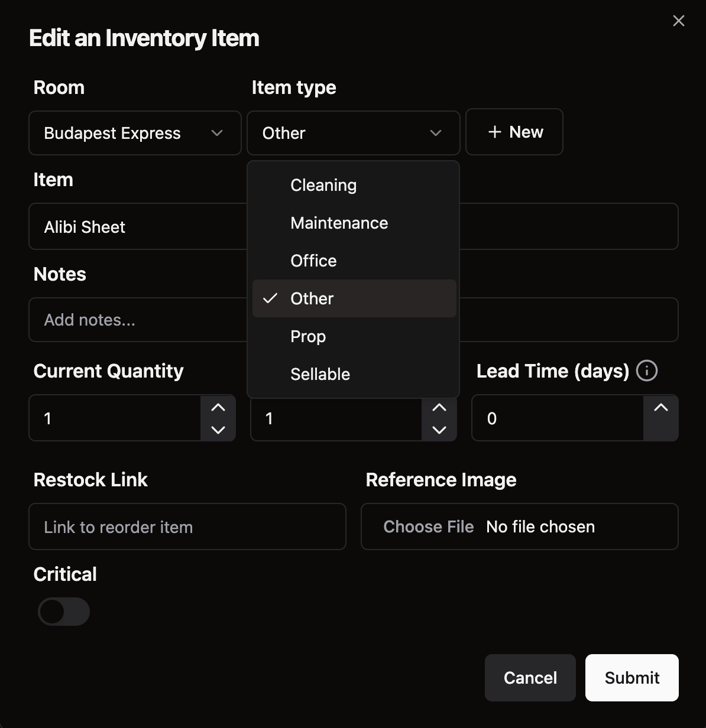Screen dimensions: 706x728
Task: Click the Lead Time info icon
Action: [x=646, y=371]
